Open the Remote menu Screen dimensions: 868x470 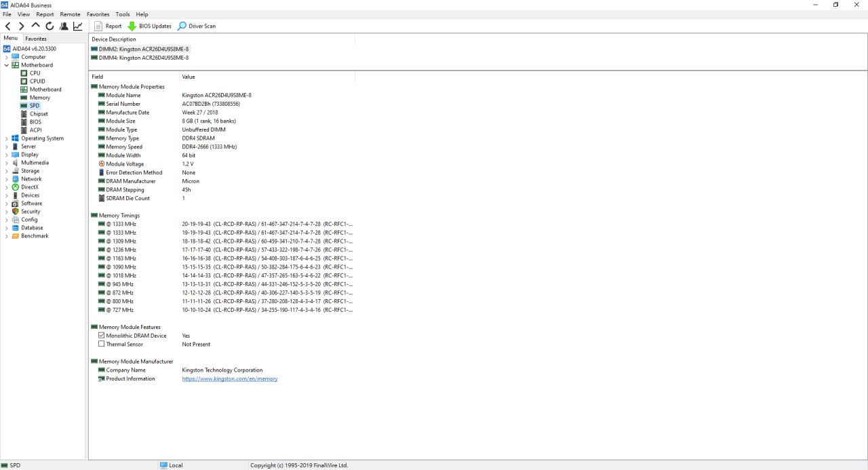coord(70,14)
